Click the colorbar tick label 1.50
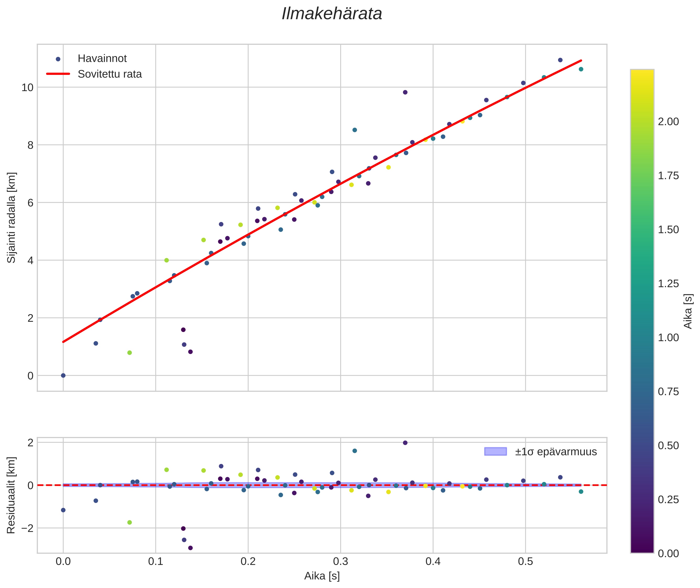This screenshot has width=700, height=588. (668, 230)
